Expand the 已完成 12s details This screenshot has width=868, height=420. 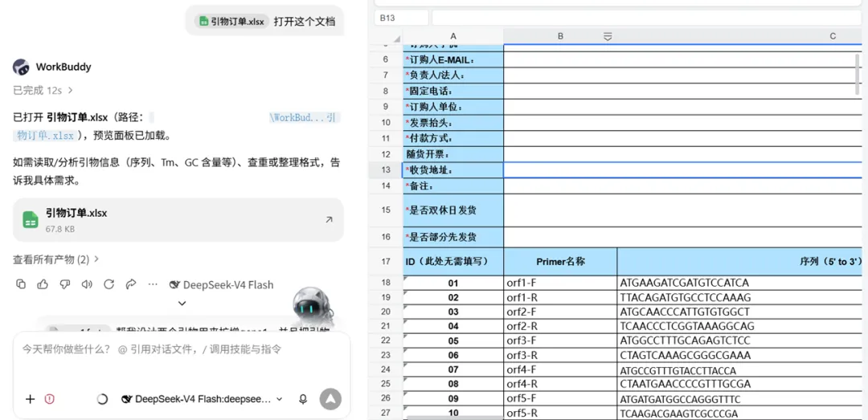pyautogui.click(x=43, y=90)
